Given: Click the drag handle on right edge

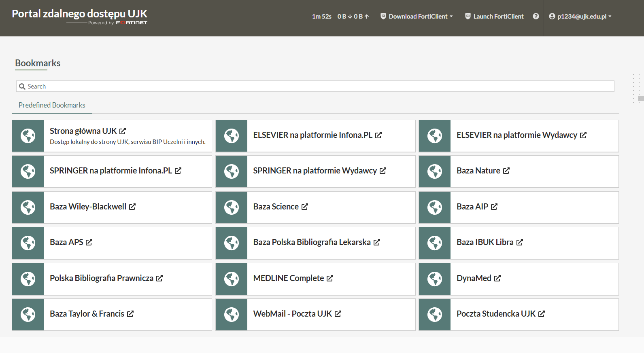Looking at the screenshot, I should (636, 89).
